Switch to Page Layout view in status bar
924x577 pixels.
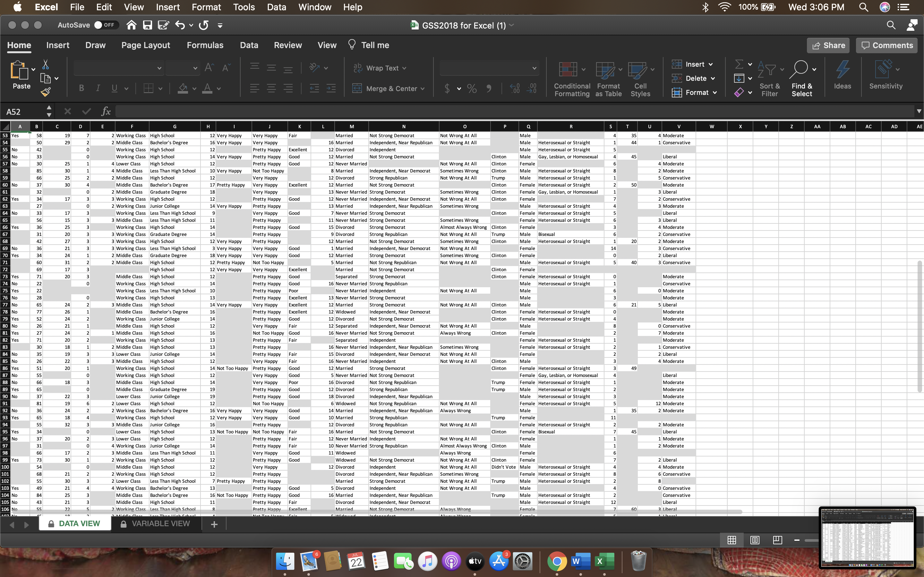point(755,540)
